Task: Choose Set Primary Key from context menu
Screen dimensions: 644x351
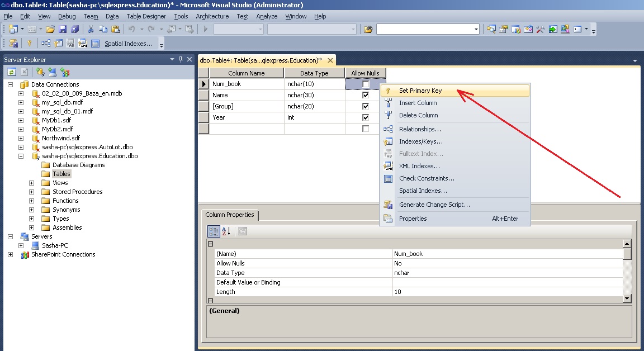Action: 455,91
